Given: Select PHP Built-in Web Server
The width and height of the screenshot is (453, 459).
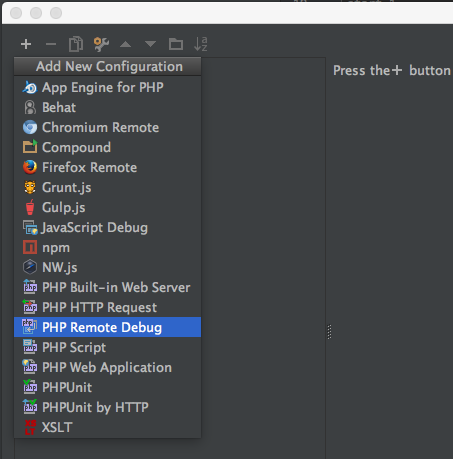Looking at the screenshot, I should (107, 287).
